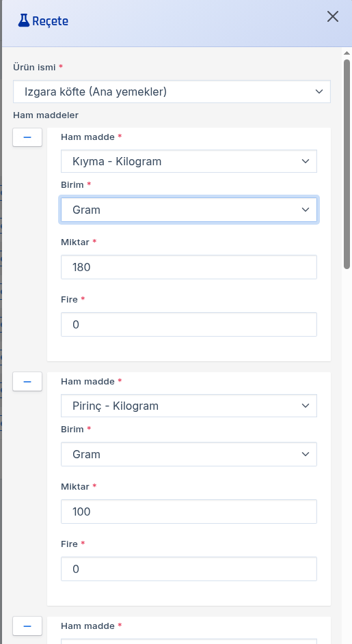Open the Birim dropdown under Pirinç
The image size is (352, 644).
[x=189, y=454]
